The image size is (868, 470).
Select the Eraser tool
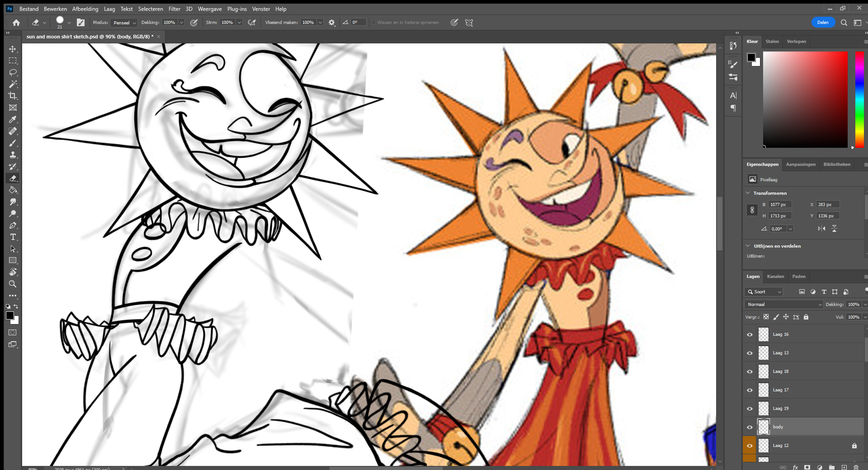point(13,178)
